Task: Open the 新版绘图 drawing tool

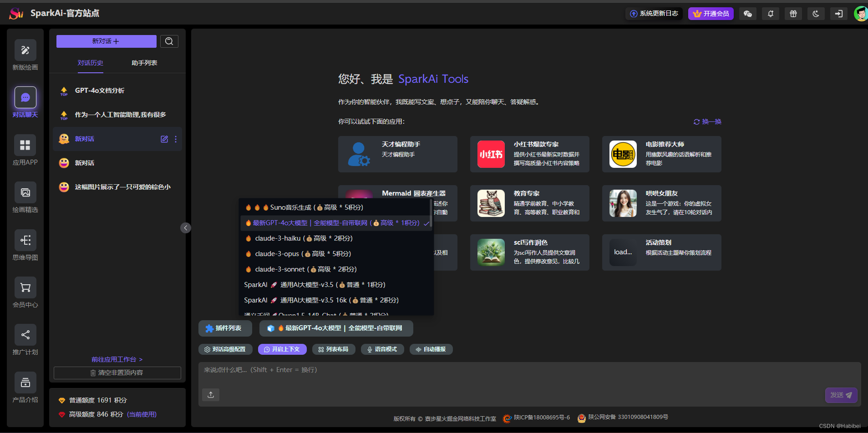Action: click(x=25, y=50)
